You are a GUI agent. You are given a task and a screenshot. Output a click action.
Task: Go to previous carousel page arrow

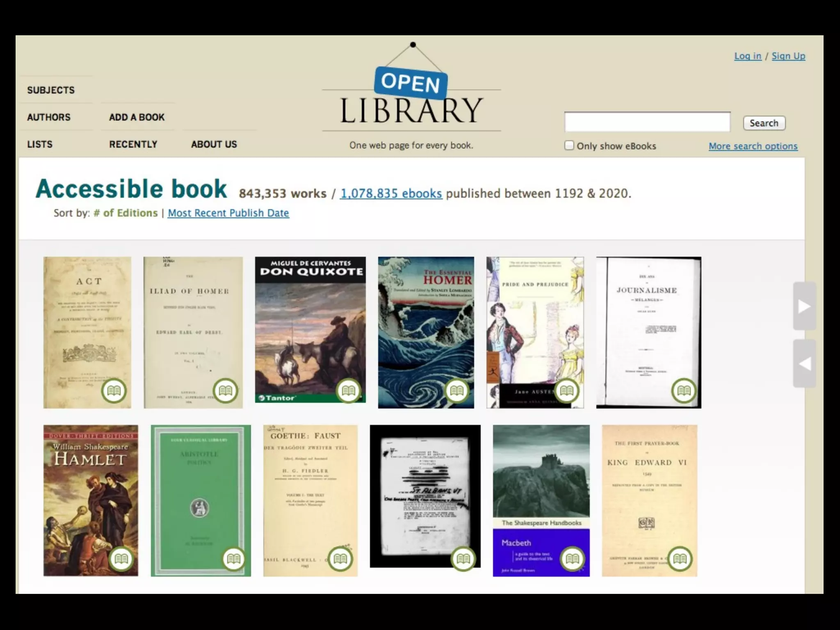click(804, 364)
